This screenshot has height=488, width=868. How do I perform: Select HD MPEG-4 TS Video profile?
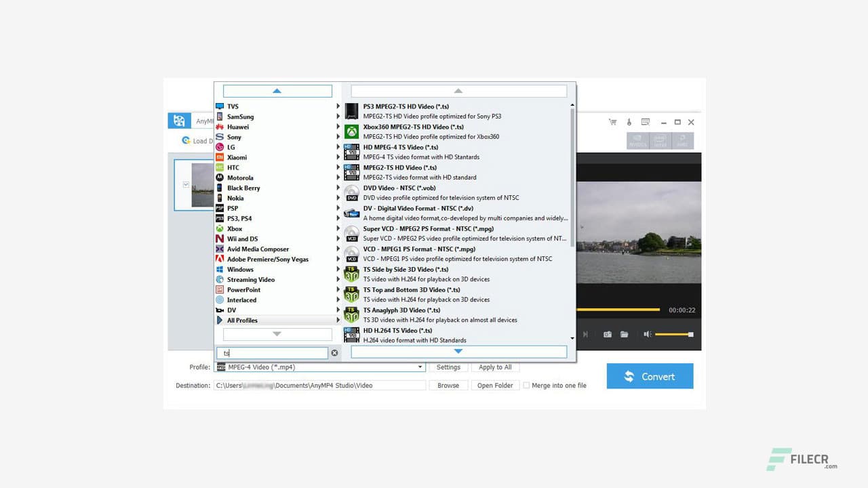point(401,147)
